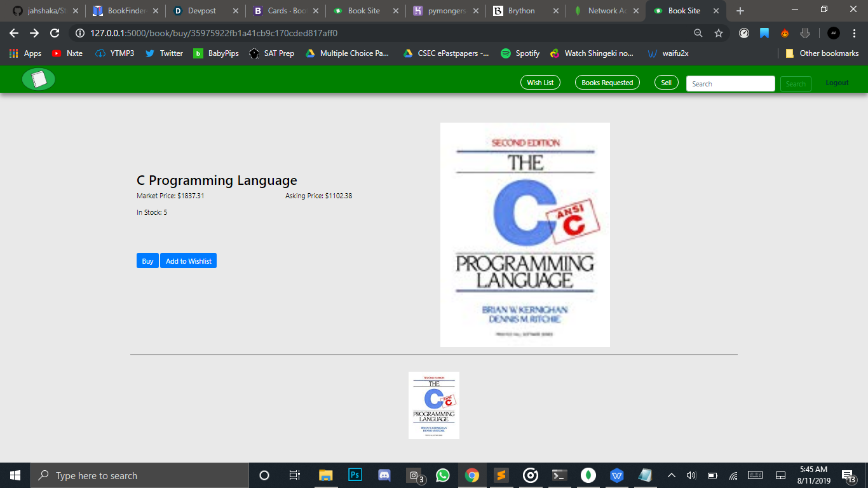Click the Wish List navbar button
The image size is (868, 488).
[x=540, y=83]
